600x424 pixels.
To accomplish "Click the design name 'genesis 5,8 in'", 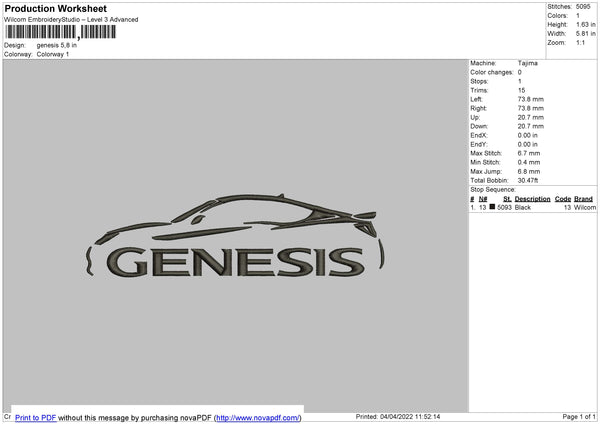I will (x=57, y=45).
